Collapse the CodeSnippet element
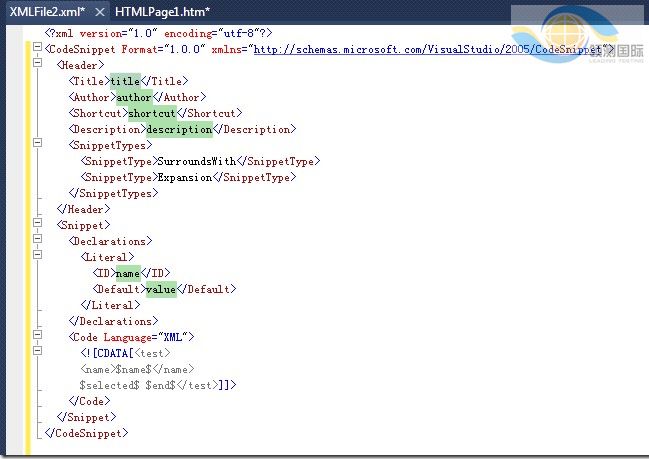This screenshot has height=459, width=649. [37, 46]
